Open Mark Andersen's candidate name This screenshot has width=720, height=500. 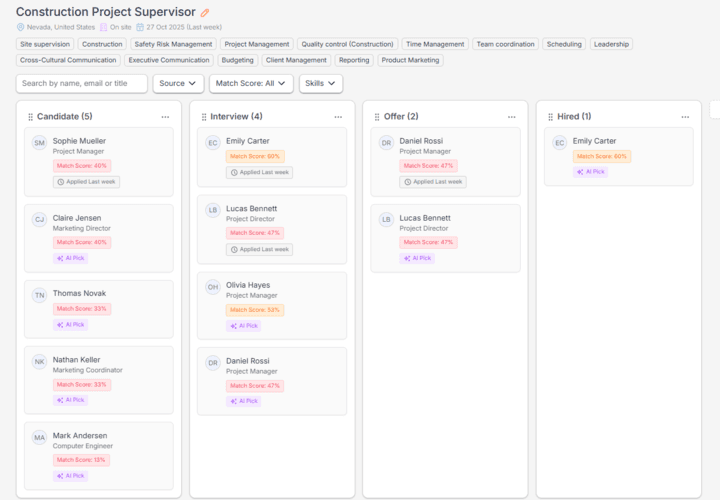pyautogui.click(x=80, y=436)
